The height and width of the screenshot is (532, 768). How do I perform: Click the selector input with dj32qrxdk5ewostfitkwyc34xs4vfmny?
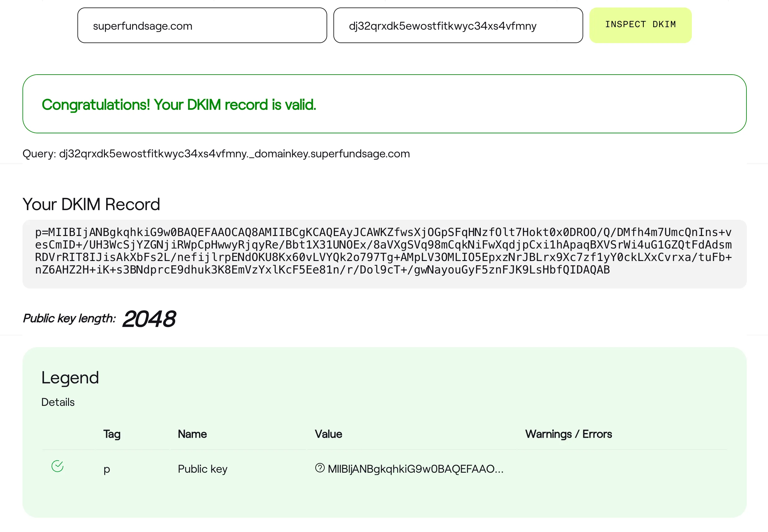tap(458, 25)
